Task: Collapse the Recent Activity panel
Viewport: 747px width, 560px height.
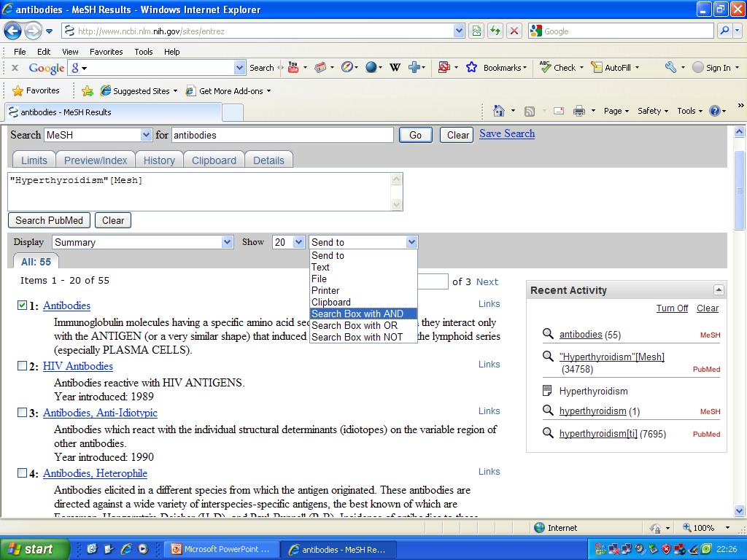Action: [x=719, y=289]
